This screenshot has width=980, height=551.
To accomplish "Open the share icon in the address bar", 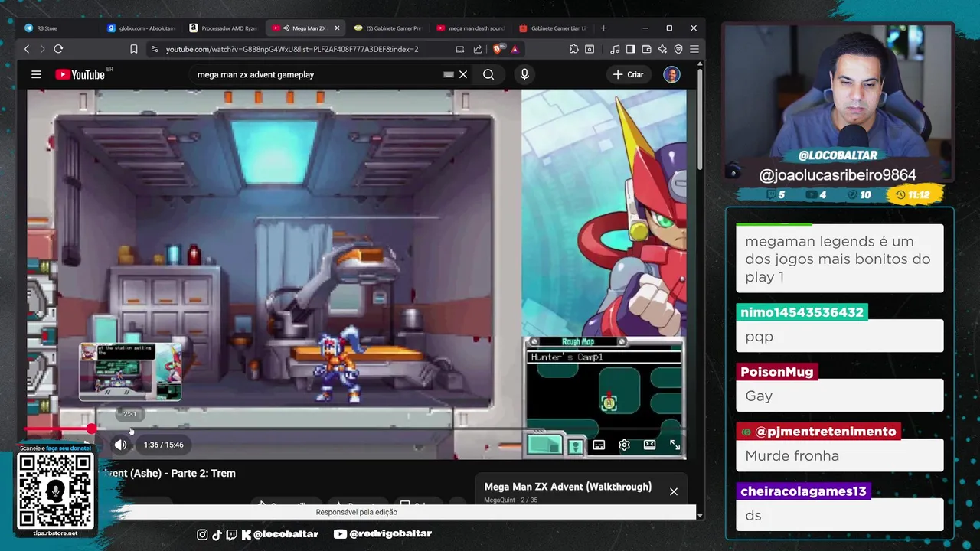I will click(x=478, y=49).
